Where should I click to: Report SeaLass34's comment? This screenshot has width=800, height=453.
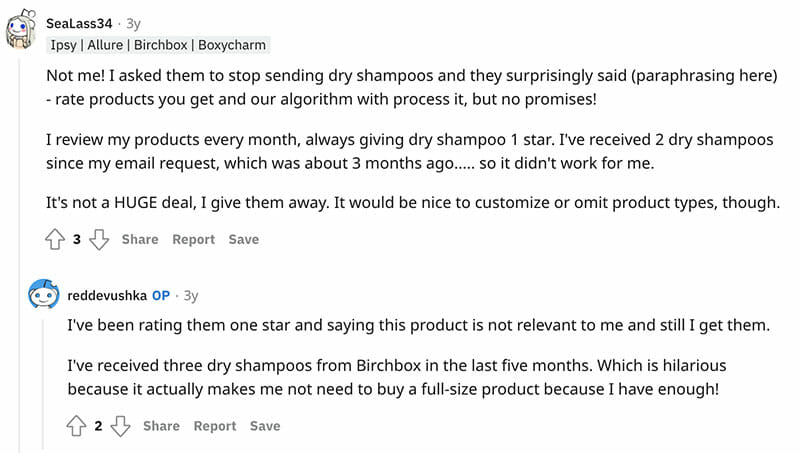tap(193, 240)
